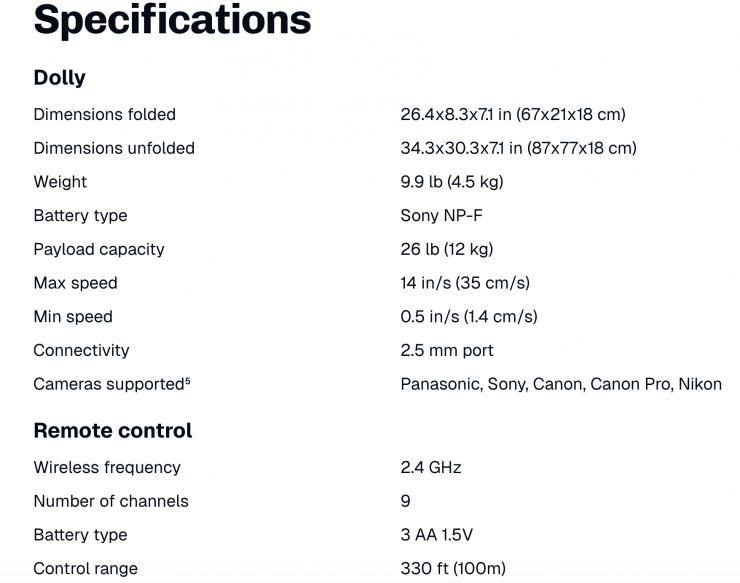Click the Min speed value 0.5 in/s
Image resolution: width=740 pixels, height=583 pixels.
pos(469,317)
